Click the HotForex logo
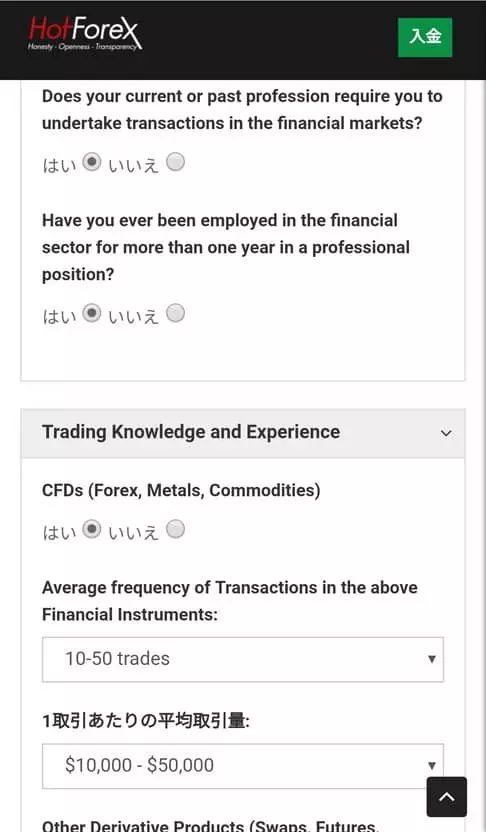Viewport: 486px width, 832px height. [85, 33]
